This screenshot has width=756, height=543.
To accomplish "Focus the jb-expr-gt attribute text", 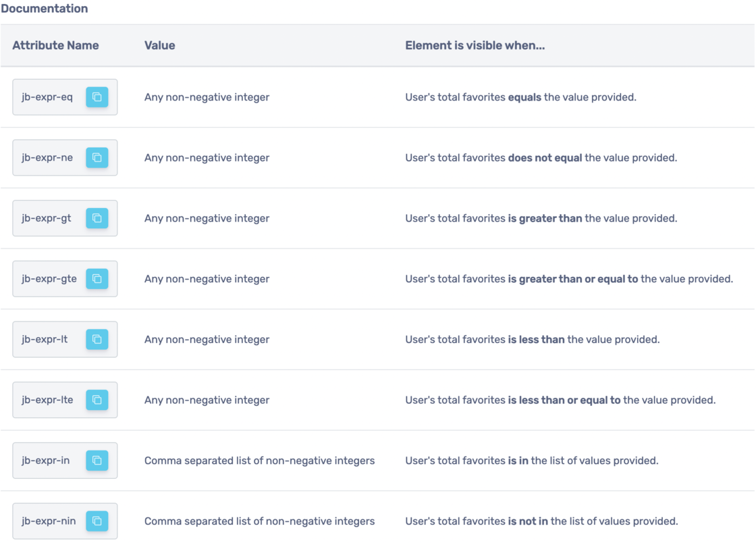I will [47, 218].
